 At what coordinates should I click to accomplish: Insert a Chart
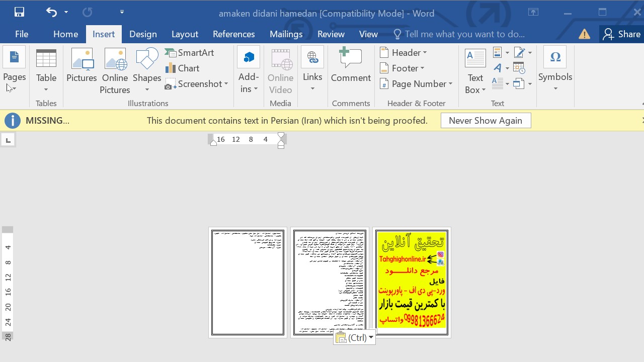pos(183,68)
